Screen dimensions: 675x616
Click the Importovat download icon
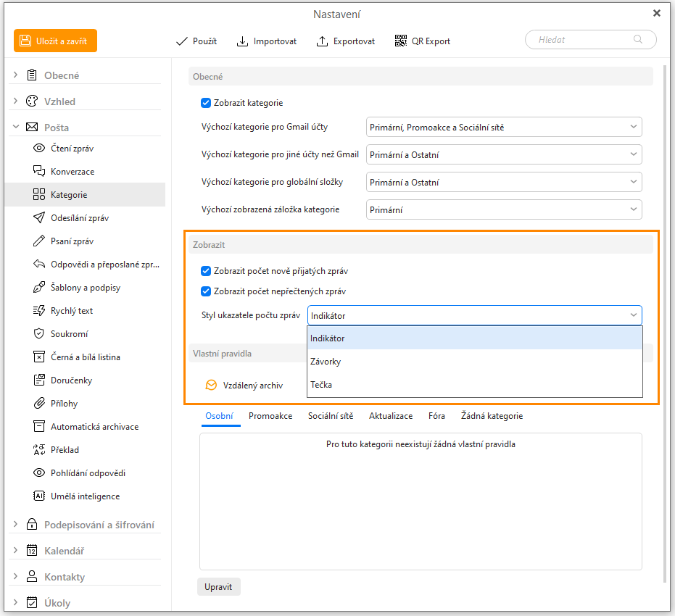tap(243, 41)
